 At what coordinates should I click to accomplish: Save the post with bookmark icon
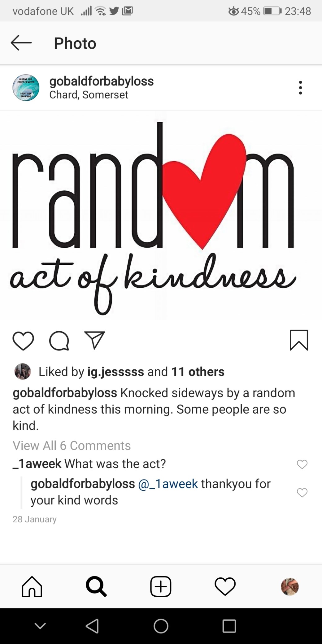point(299,340)
